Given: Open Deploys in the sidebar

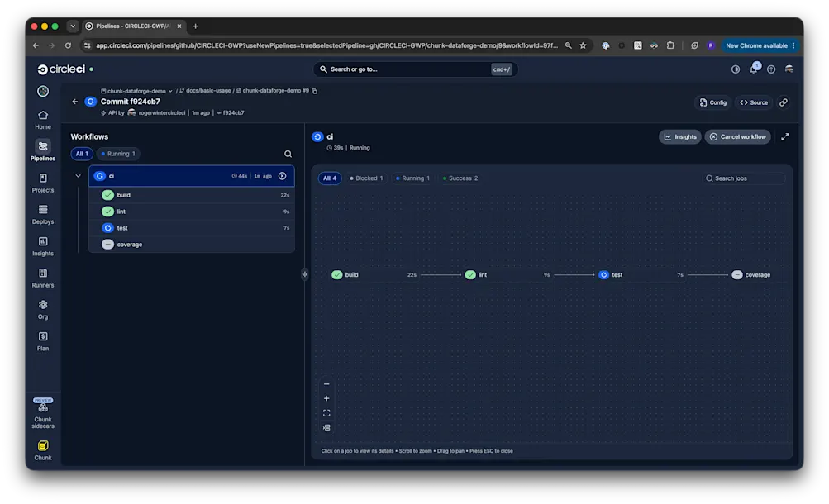Looking at the screenshot, I should 43,215.
